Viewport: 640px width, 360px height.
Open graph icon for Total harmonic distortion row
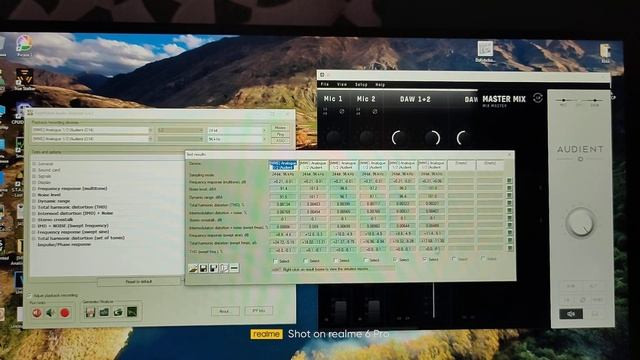(509, 203)
